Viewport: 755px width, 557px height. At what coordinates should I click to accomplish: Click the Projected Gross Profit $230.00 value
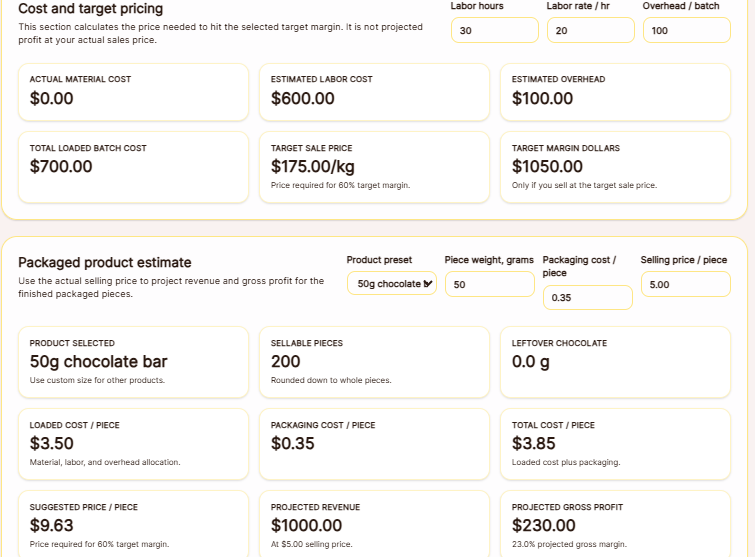pyautogui.click(x=544, y=525)
